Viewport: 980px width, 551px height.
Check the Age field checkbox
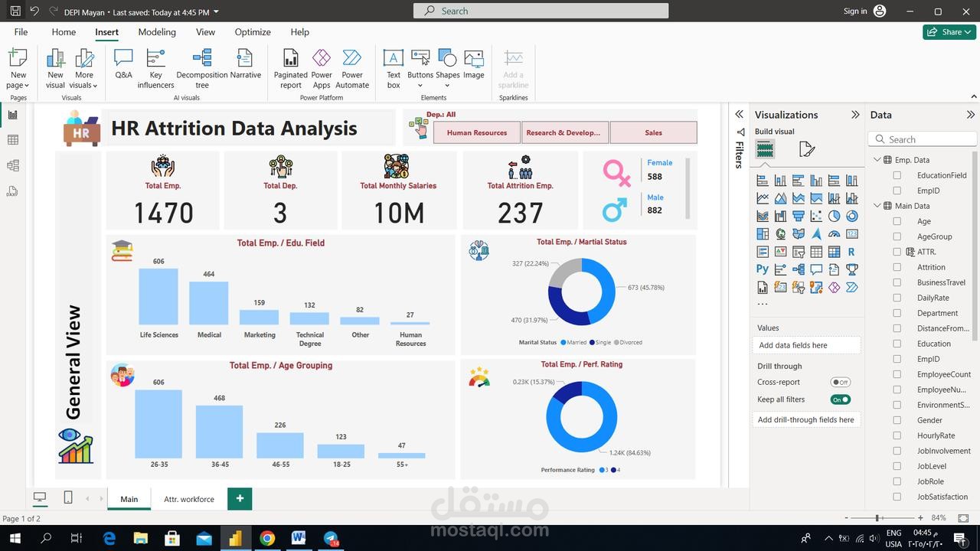coord(897,221)
